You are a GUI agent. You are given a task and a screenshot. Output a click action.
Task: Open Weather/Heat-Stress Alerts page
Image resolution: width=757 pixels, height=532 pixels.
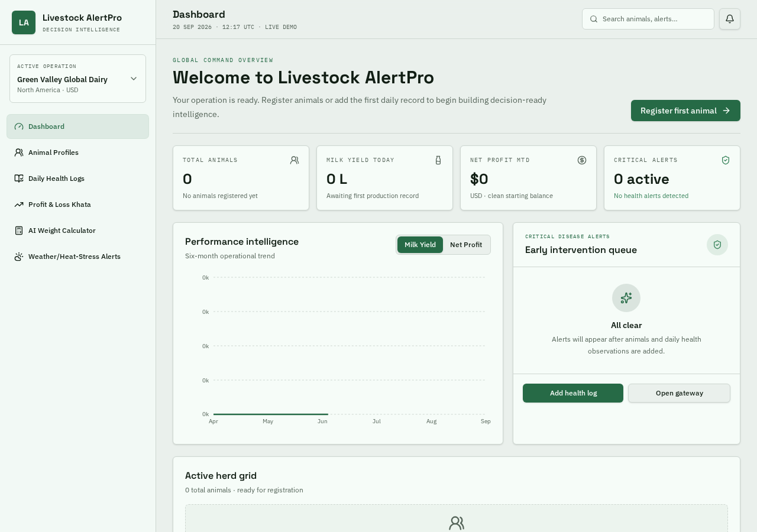pyautogui.click(x=77, y=257)
